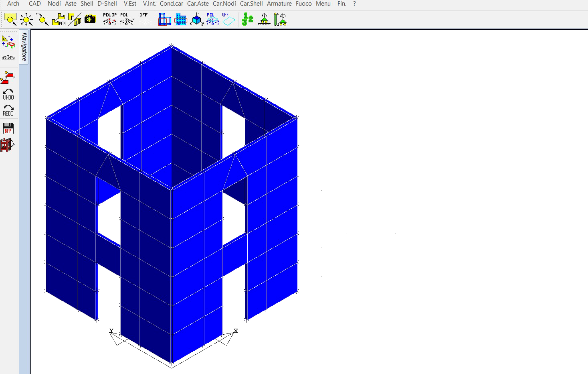
Task: Open the Navigatore side tab
Action: point(24,47)
